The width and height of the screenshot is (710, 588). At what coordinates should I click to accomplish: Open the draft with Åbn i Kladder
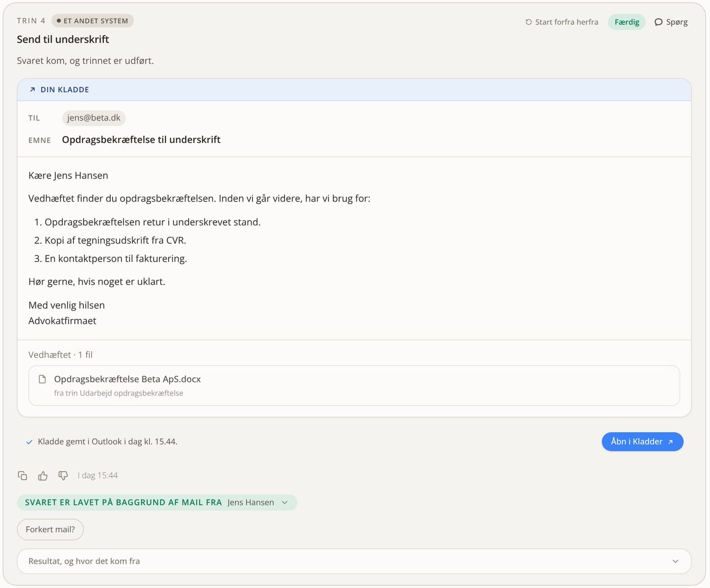[x=643, y=442]
